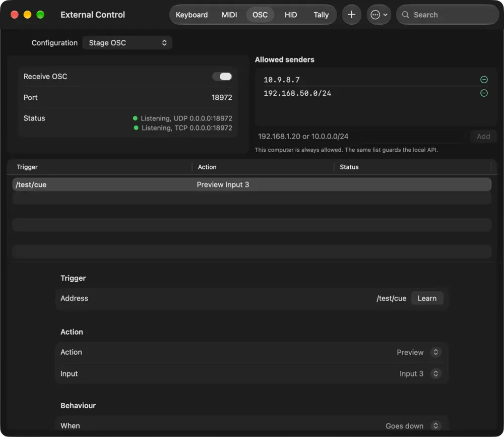The width and height of the screenshot is (504, 437).
Task: Click the /test/cue address value
Action: click(x=391, y=298)
